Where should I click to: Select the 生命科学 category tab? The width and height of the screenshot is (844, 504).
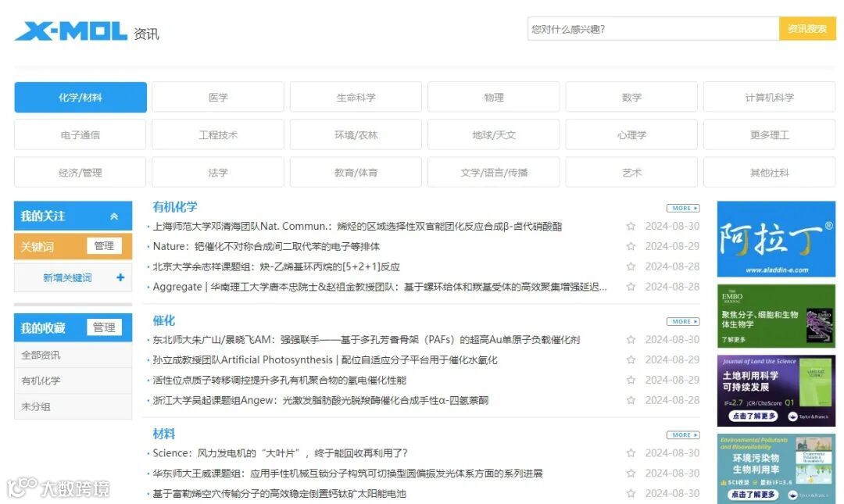(x=356, y=98)
